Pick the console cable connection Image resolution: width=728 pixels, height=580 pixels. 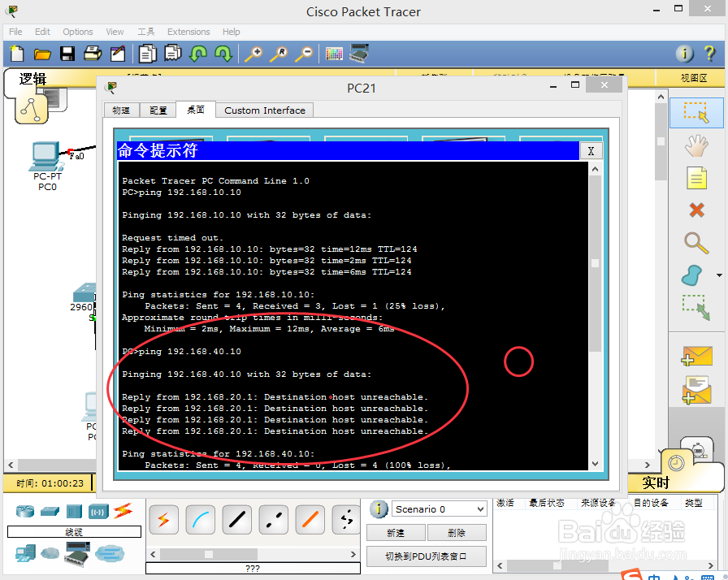[200, 520]
